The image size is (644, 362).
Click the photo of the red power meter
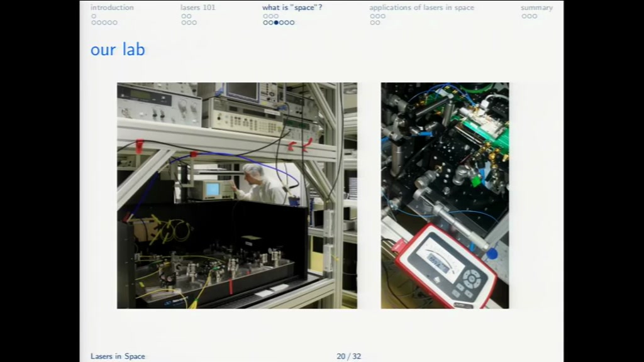(445, 195)
